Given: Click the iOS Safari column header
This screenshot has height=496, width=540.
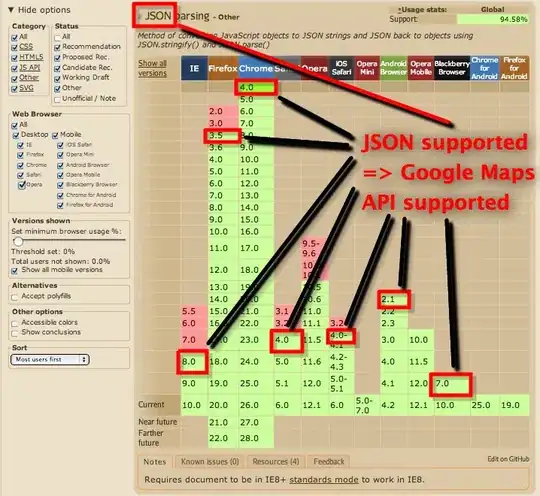Looking at the screenshot, I should pos(342,68).
